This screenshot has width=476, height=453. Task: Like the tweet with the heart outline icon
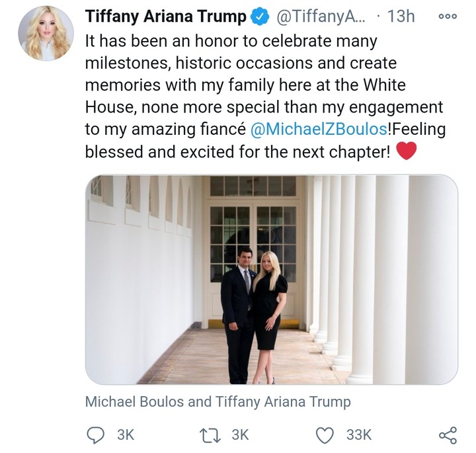[324, 434]
